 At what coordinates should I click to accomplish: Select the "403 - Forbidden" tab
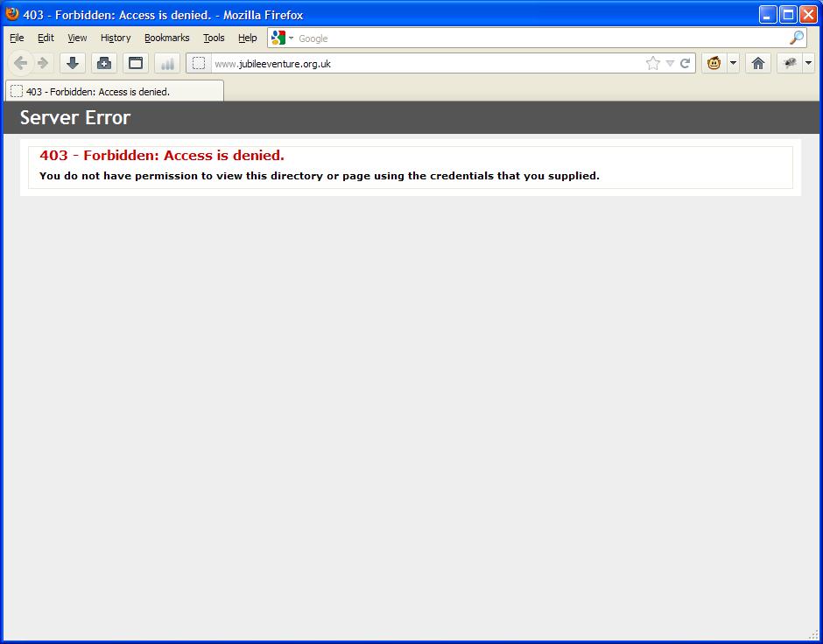point(114,90)
